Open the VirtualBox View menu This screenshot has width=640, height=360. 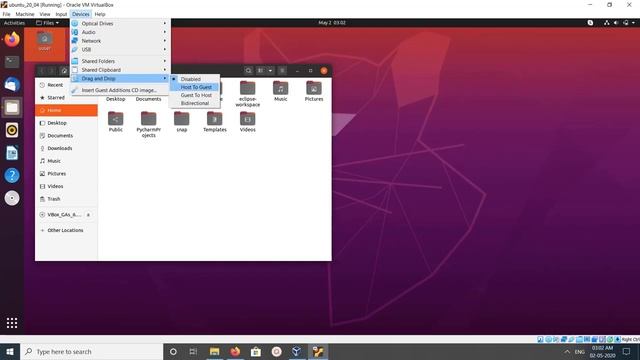coord(45,14)
